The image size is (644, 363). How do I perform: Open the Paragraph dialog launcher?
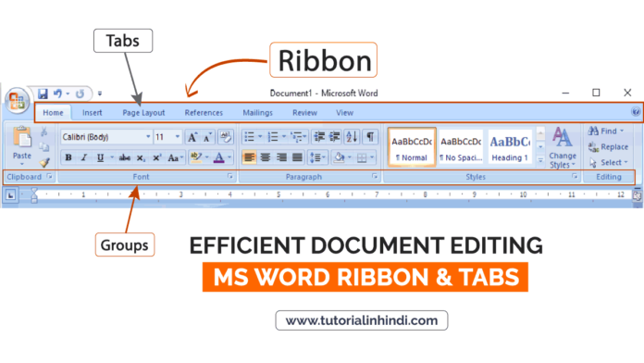pos(375,176)
